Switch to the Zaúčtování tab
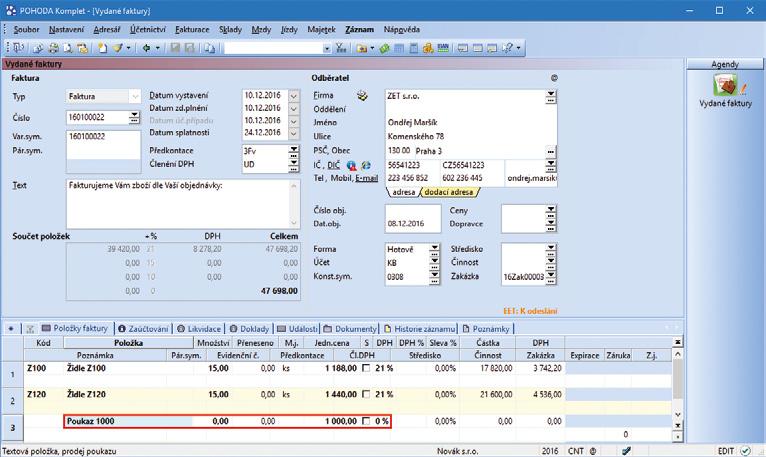The image size is (766, 457). pyautogui.click(x=143, y=329)
